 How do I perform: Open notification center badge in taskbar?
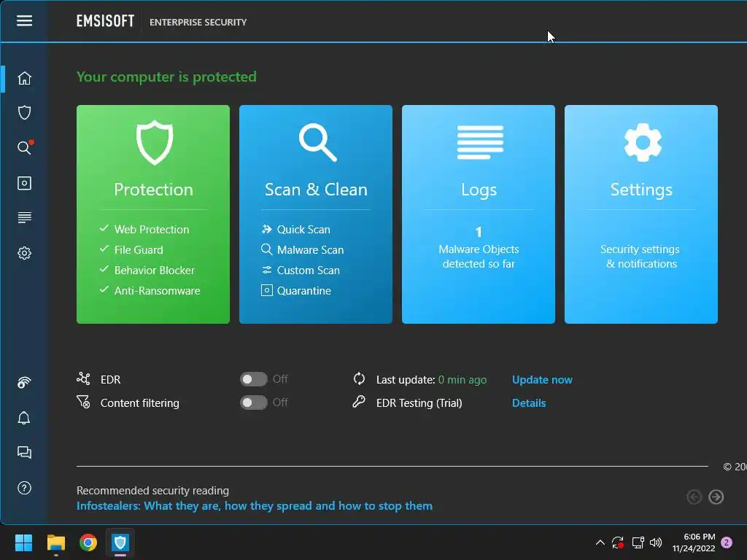(x=727, y=542)
